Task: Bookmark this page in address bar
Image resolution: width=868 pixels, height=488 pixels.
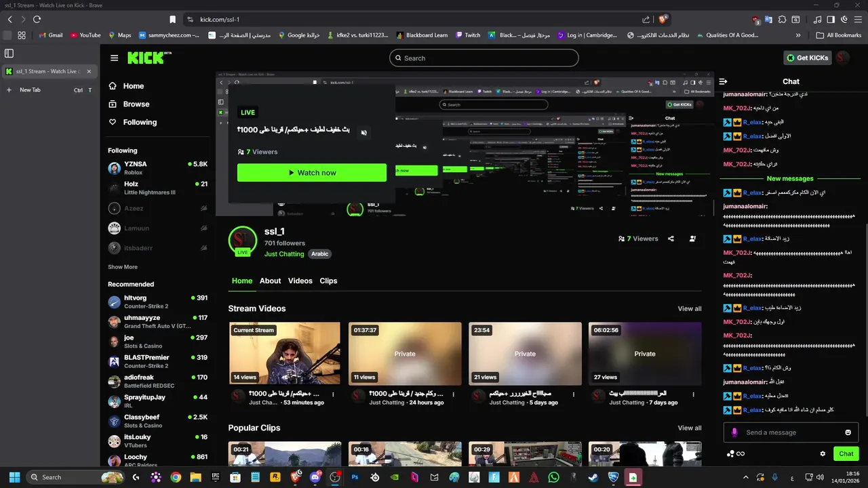Action: 172,20
